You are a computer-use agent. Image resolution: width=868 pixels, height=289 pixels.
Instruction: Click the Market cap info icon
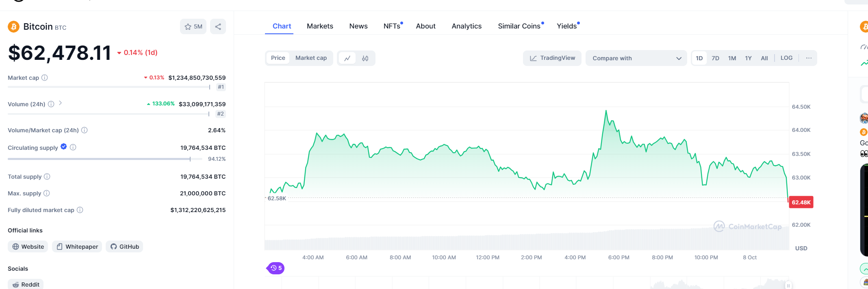point(45,78)
